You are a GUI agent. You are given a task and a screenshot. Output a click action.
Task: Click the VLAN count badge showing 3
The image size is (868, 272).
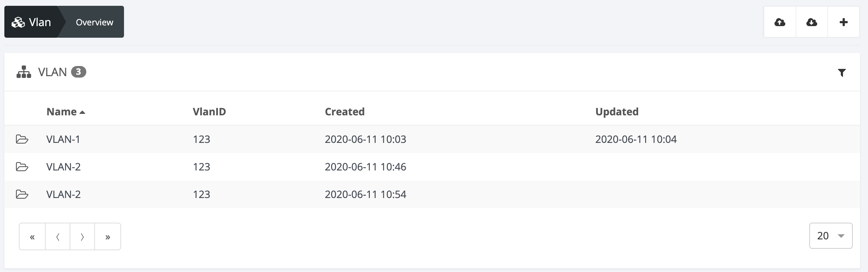pos(79,72)
